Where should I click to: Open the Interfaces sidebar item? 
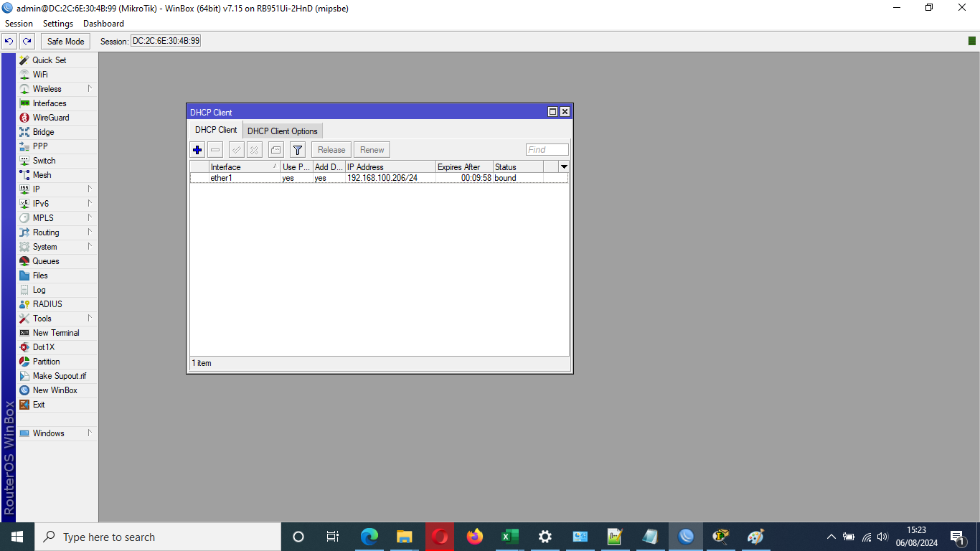tap(57, 103)
